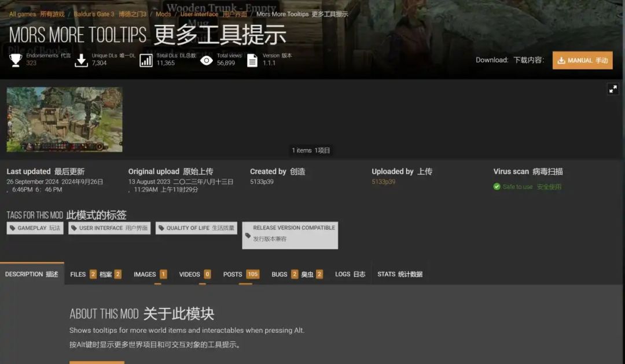
Task: Switch to the Files tab
Action: (x=95, y=274)
